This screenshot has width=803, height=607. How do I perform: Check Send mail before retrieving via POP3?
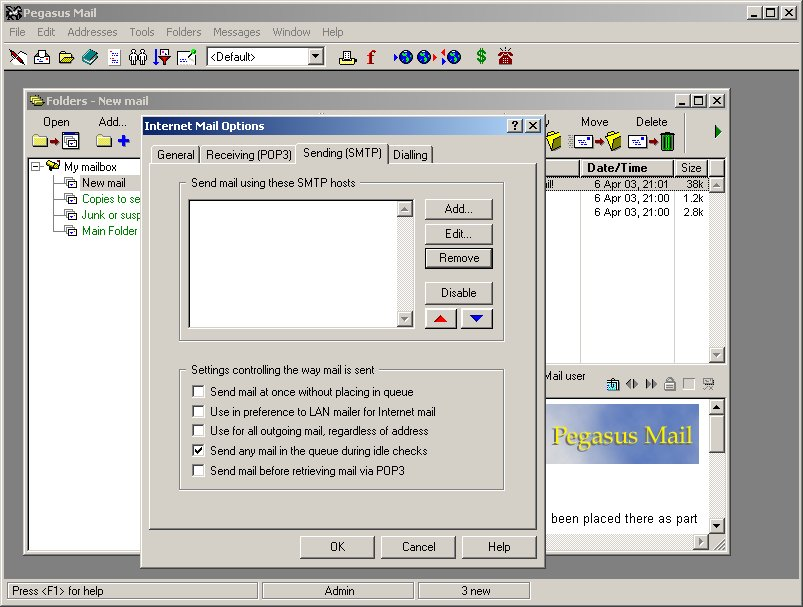(198, 471)
